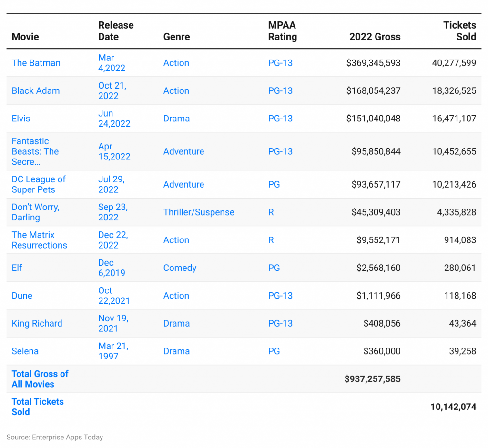Click the Action genre for The Batman

(x=176, y=63)
